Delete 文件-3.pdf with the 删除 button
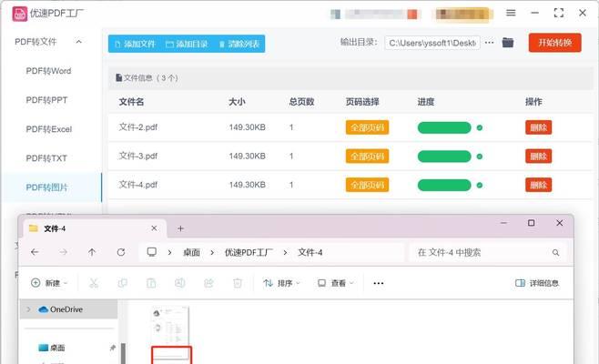Screen dimensions: 599x364 click(538, 157)
